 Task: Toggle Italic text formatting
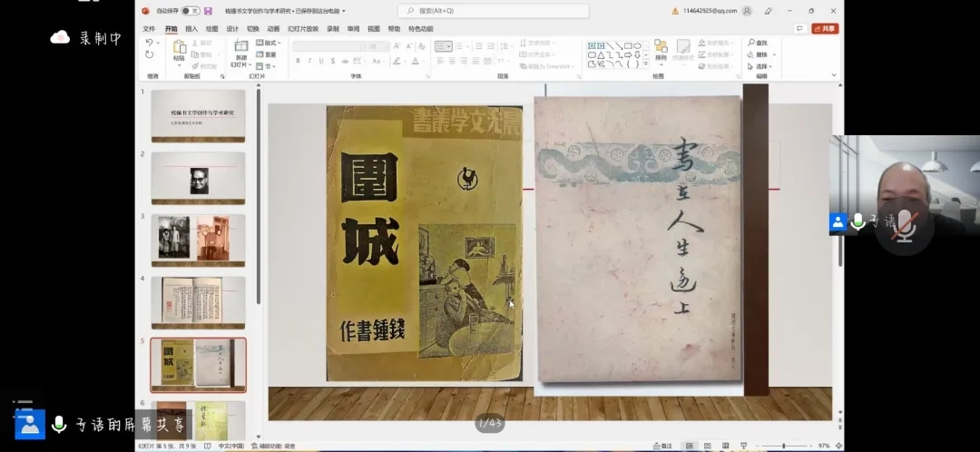309,61
